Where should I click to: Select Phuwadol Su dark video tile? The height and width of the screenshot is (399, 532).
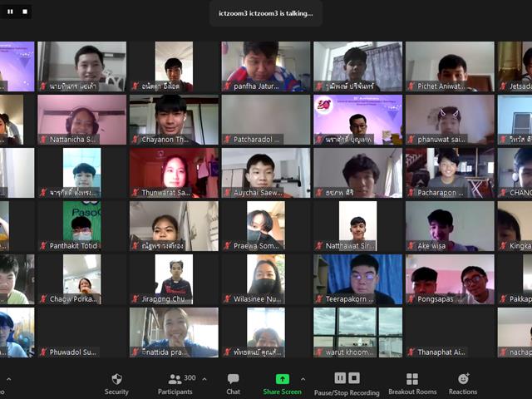click(81, 332)
